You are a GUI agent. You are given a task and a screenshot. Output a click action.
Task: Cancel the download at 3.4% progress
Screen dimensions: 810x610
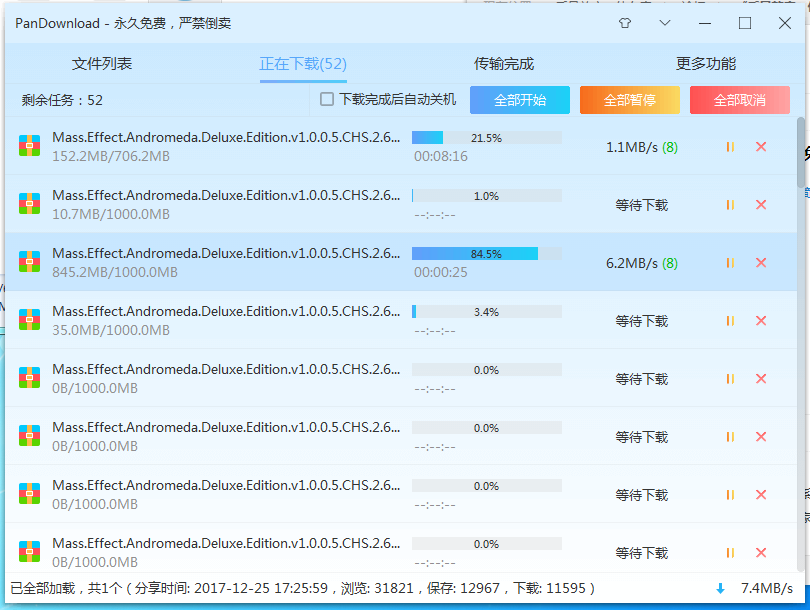point(761,321)
